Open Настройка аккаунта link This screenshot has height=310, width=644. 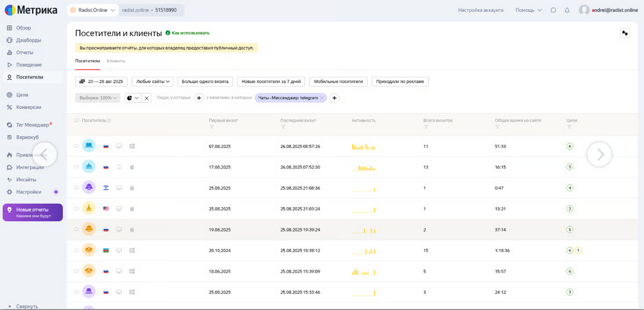click(x=480, y=10)
